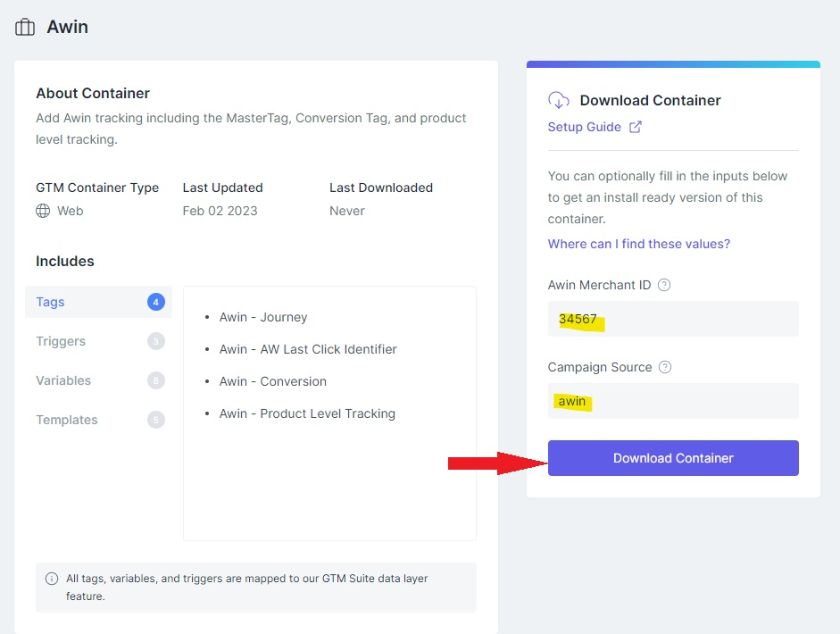Click 'Awin - Product Level Tracking' entry
The image size is (840, 634).
tap(307, 413)
